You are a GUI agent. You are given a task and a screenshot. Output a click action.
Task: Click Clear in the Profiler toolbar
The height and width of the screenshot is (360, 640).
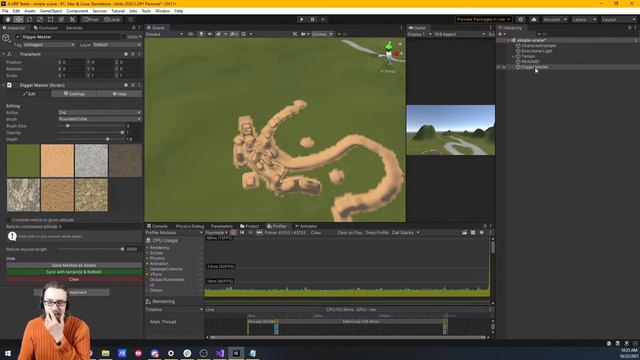(316, 233)
